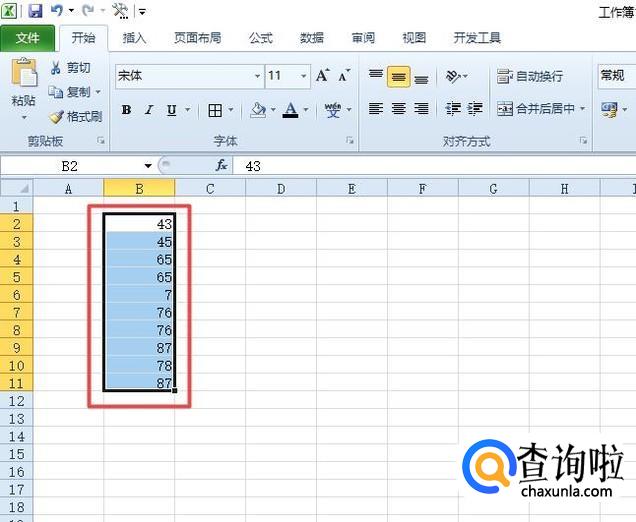Viewport: 636px width, 522px height.
Task: Click the Undo arrow icon
Action: (x=57, y=11)
